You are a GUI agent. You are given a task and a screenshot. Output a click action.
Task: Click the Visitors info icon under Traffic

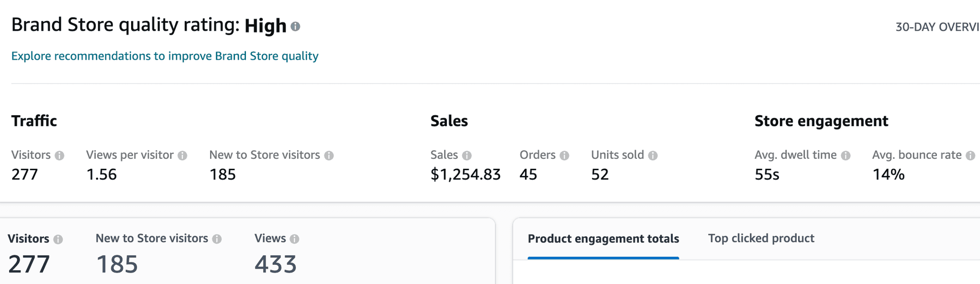pos(59,155)
